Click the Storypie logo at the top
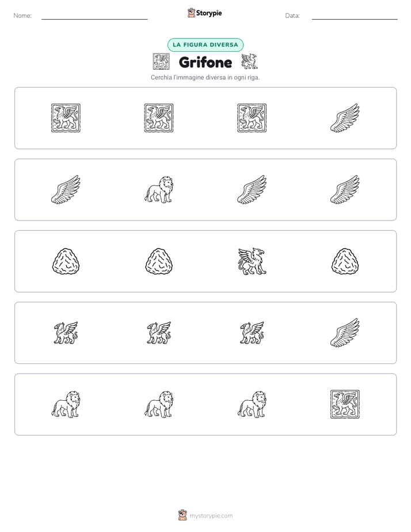 205,13
